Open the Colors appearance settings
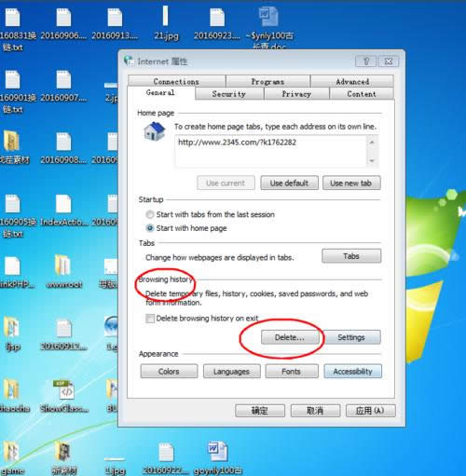466x476 pixels. [169, 372]
